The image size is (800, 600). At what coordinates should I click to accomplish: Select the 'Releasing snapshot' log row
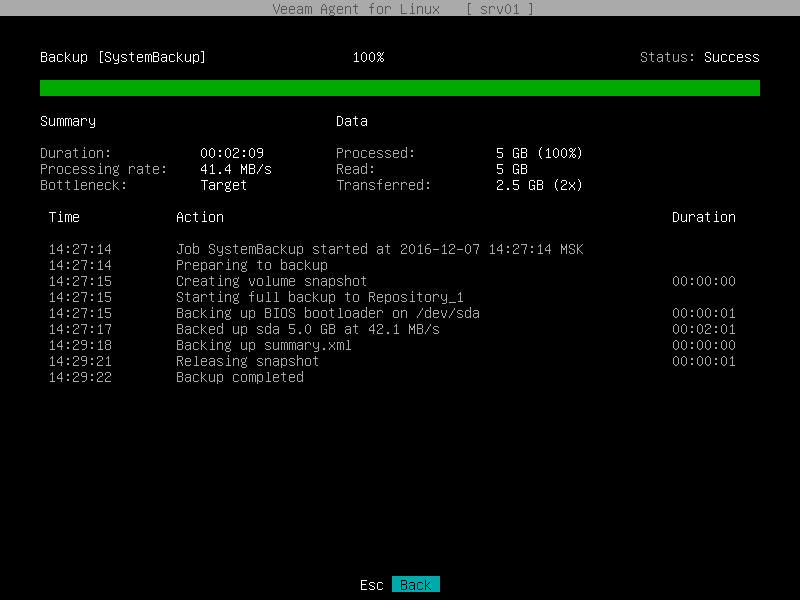coord(392,361)
